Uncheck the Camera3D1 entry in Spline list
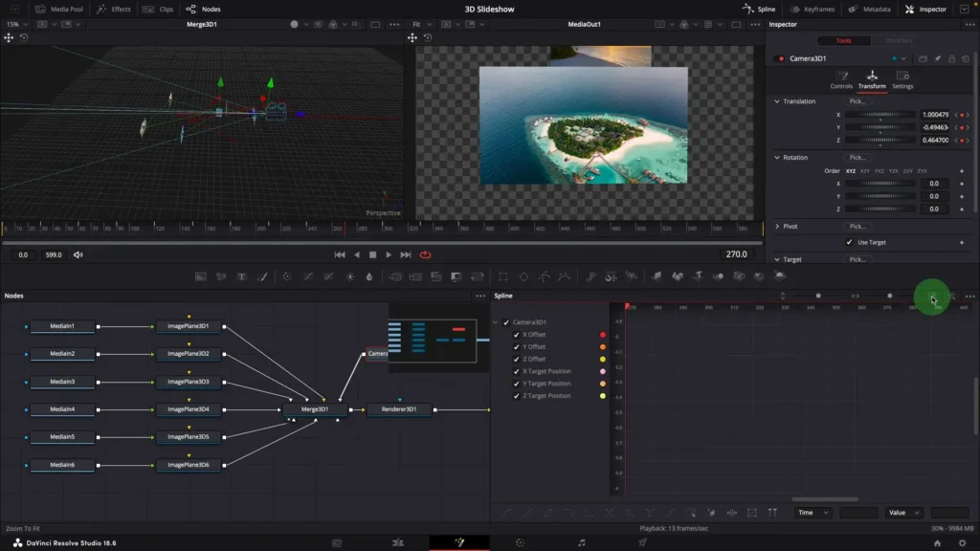Image resolution: width=980 pixels, height=551 pixels. pos(504,322)
